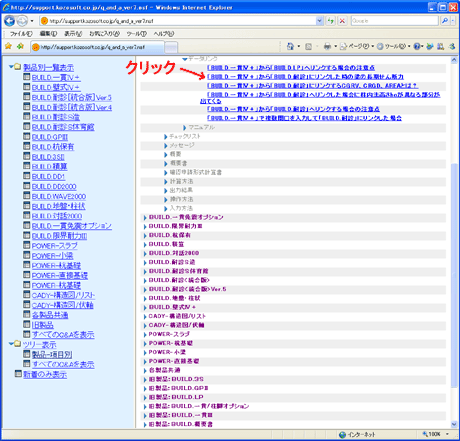Select the q_and_a_ver7.nsf page tab

tap(97, 47)
